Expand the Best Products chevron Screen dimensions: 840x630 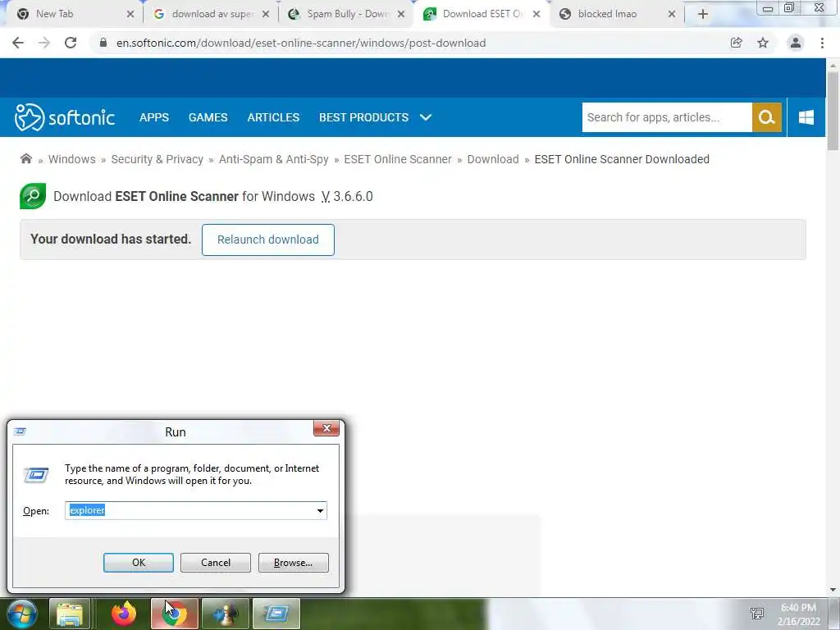426,117
